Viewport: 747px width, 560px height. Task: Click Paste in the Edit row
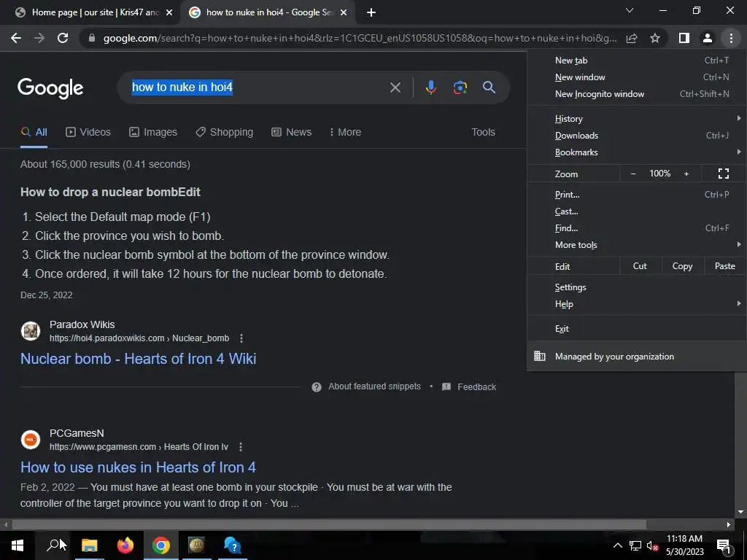(x=724, y=266)
